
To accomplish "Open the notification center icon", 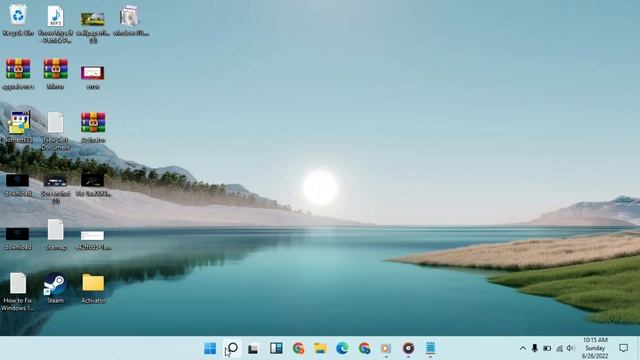I will point(623,348).
